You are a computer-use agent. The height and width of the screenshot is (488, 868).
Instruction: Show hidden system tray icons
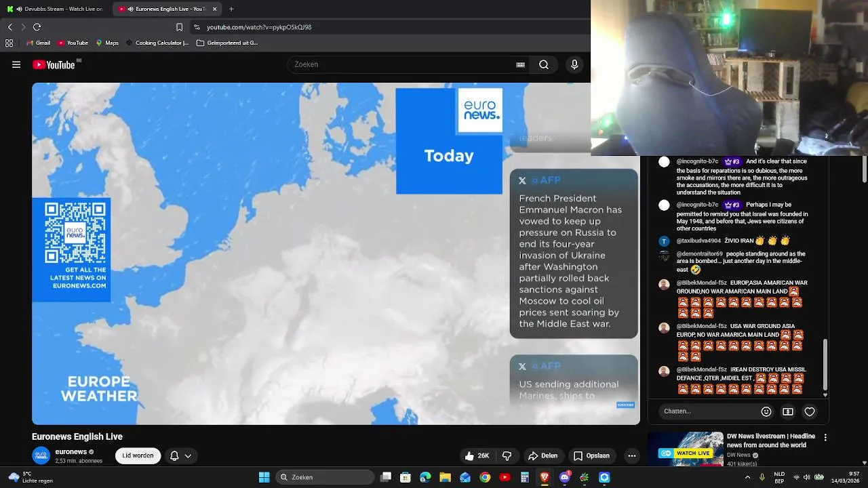point(748,477)
